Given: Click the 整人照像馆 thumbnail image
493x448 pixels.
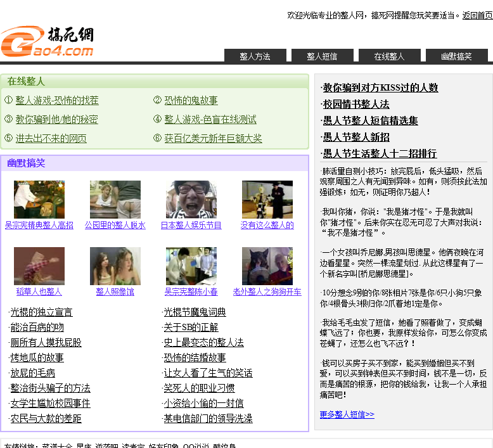Looking at the screenshot, I should click(x=115, y=266).
